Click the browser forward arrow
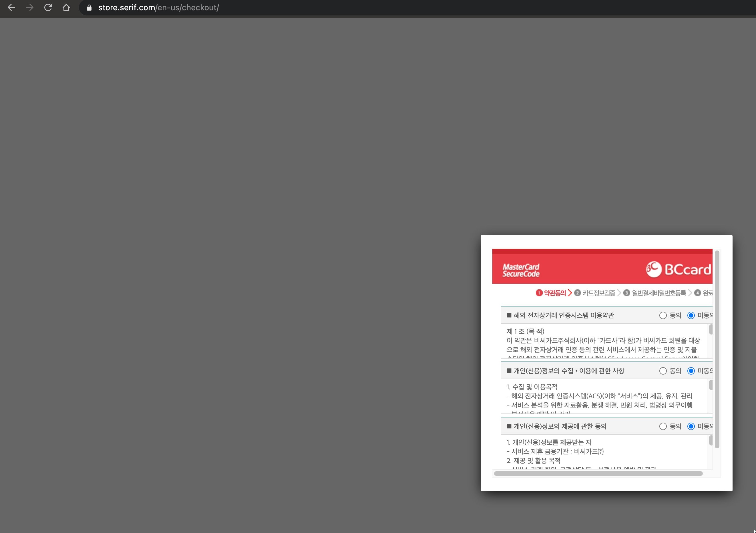The image size is (756, 533). (x=30, y=7)
